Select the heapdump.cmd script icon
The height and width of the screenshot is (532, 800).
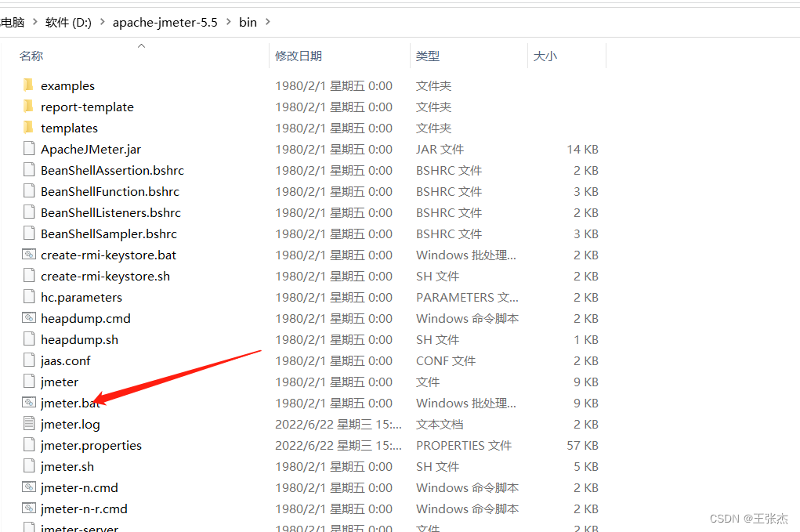click(x=29, y=318)
